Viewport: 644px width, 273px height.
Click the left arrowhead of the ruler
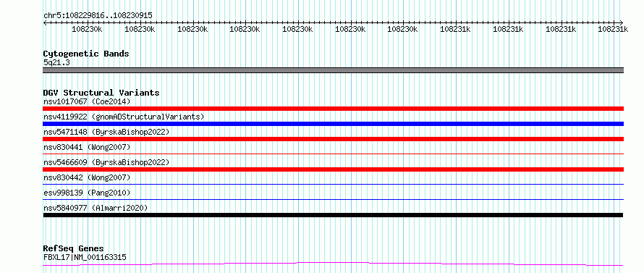[x=45, y=22]
